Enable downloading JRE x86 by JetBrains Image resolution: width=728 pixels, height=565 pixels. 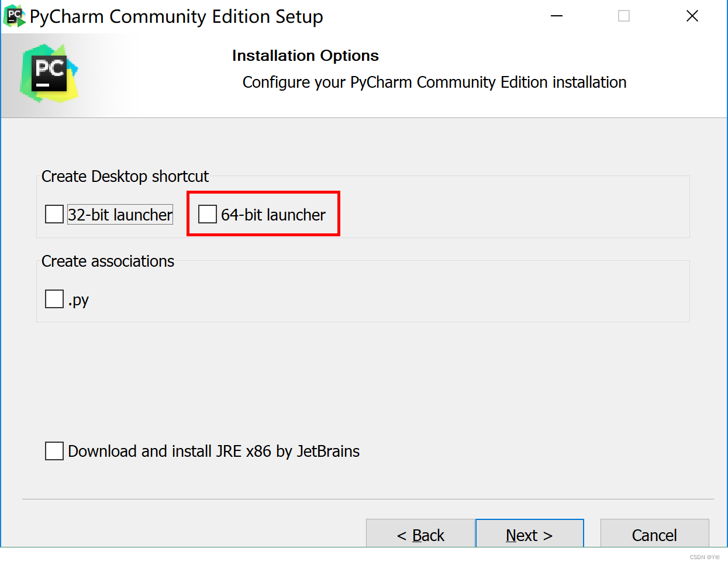tap(54, 451)
